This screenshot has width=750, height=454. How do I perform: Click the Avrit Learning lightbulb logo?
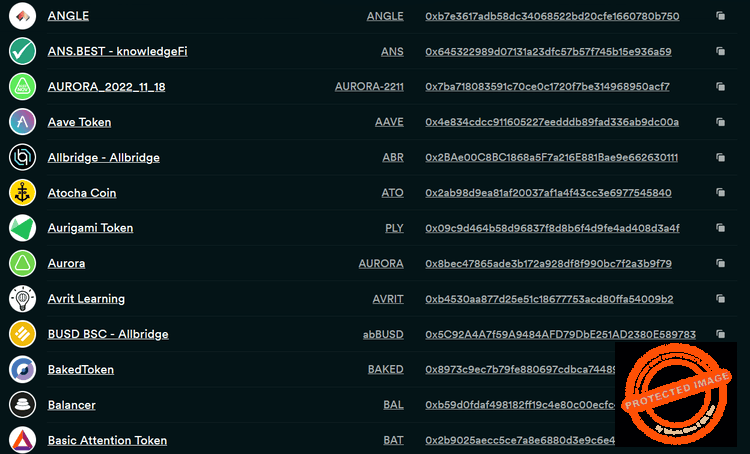pos(22,299)
